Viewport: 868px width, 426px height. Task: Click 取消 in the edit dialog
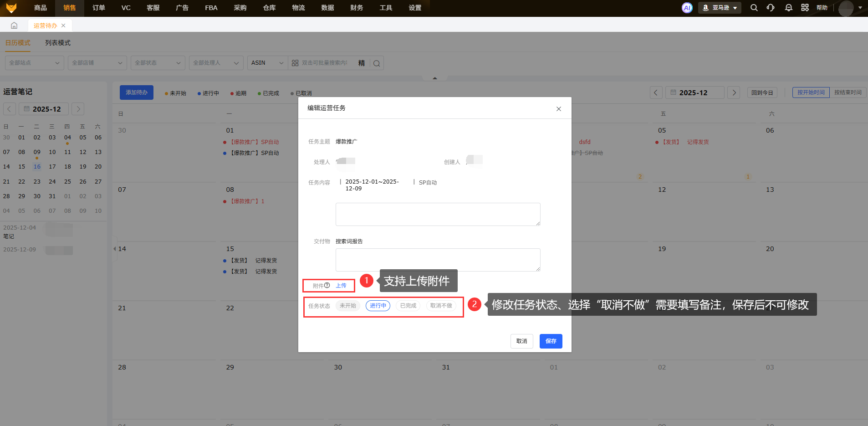(522, 341)
